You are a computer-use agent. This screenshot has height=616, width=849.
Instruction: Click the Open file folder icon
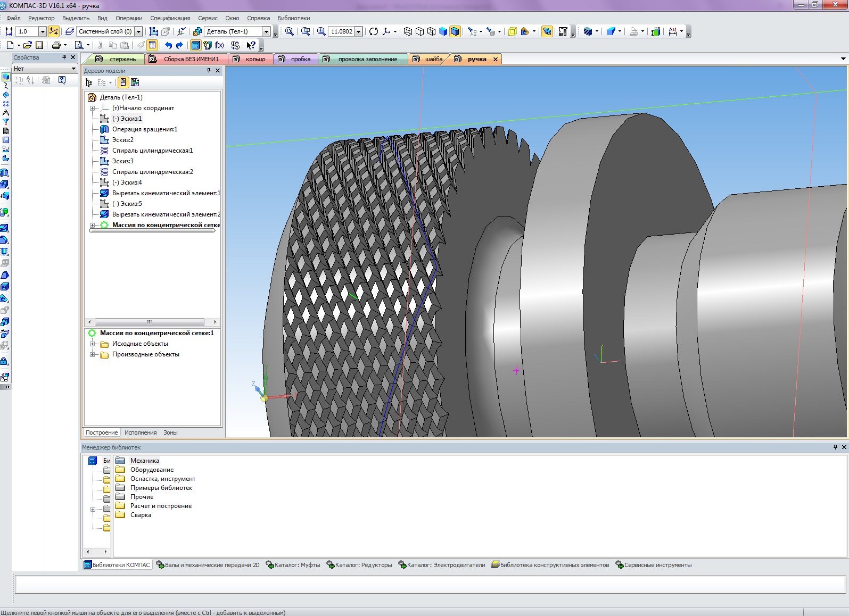coord(27,46)
